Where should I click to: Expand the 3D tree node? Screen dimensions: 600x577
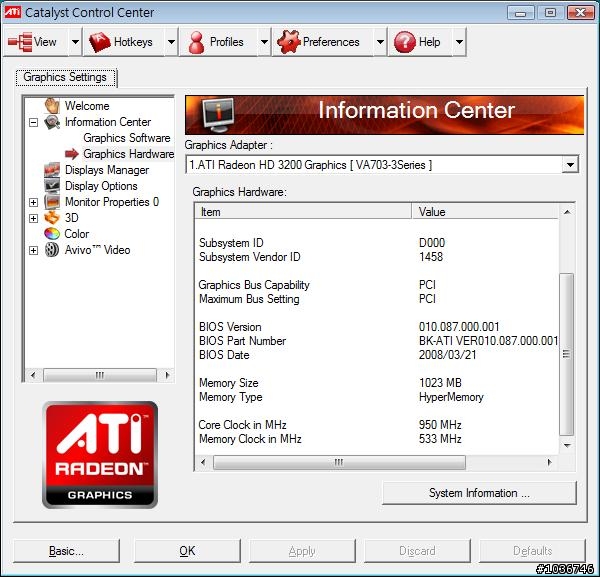(34, 218)
